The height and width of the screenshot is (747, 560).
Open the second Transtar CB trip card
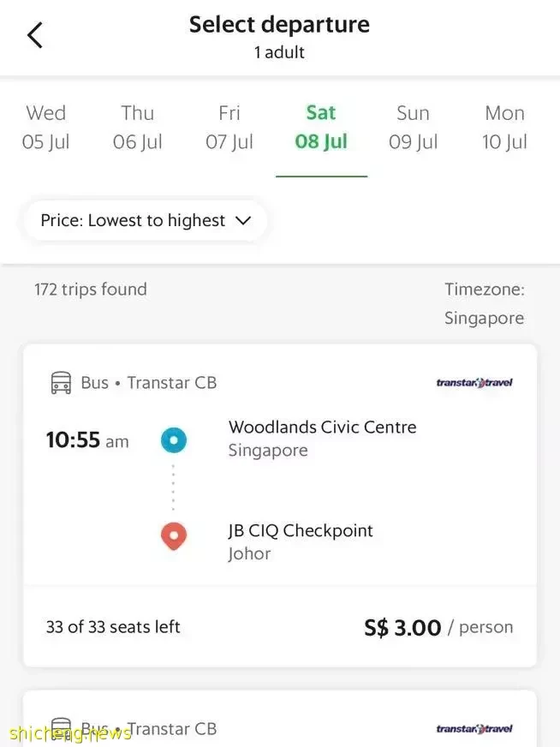(280, 719)
